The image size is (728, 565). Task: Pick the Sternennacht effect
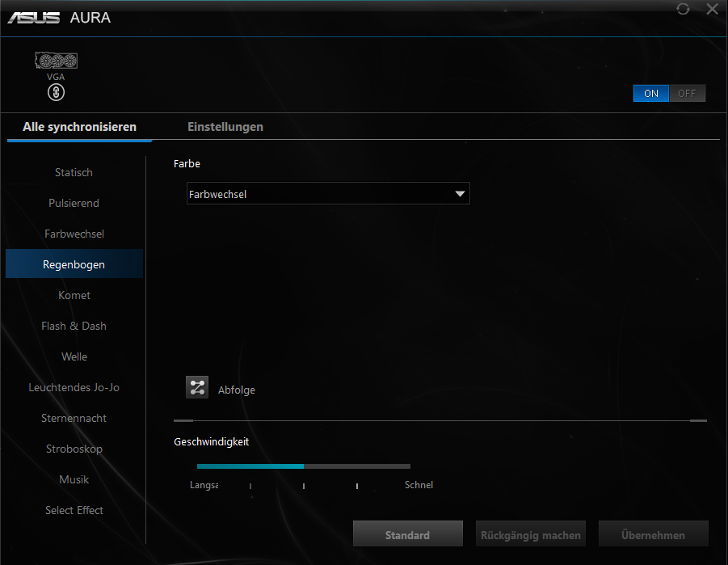(x=74, y=418)
